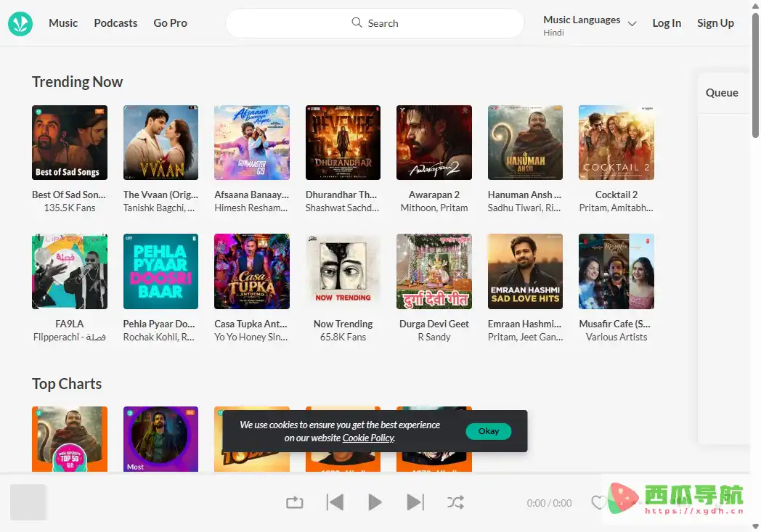This screenshot has width=761, height=532.
Task: Accept cookies with Okay button
Action: pos(488,431)
